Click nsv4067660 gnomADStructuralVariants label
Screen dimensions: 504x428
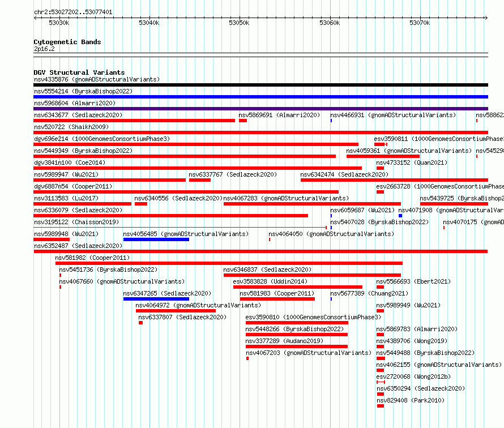tap(122, 281)
